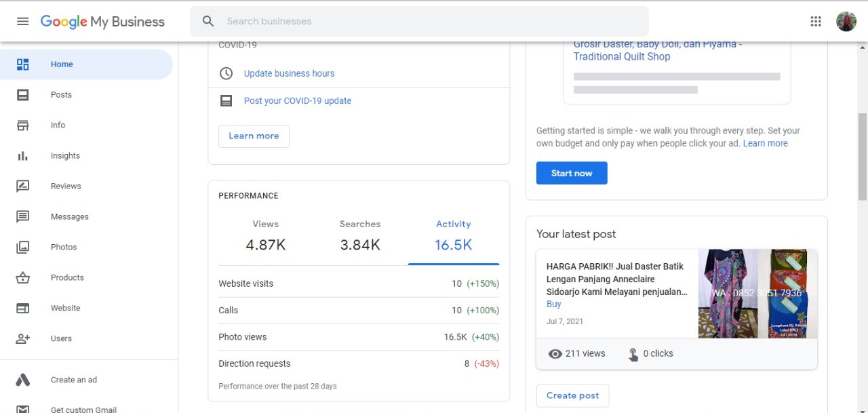Click the Jul 7, 2021 post date
The width and height of the screenshot is (868, 413).
(565, 321)
